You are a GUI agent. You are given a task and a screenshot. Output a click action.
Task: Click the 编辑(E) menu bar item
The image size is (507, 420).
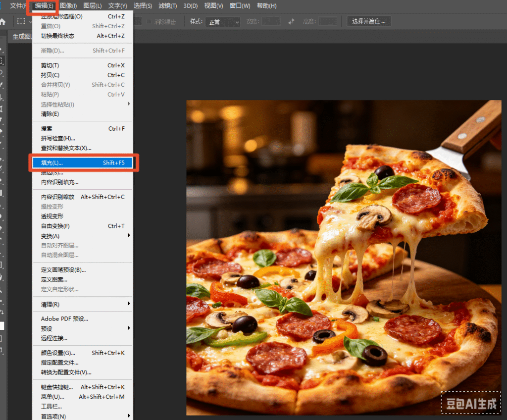(x=44, y=6)
